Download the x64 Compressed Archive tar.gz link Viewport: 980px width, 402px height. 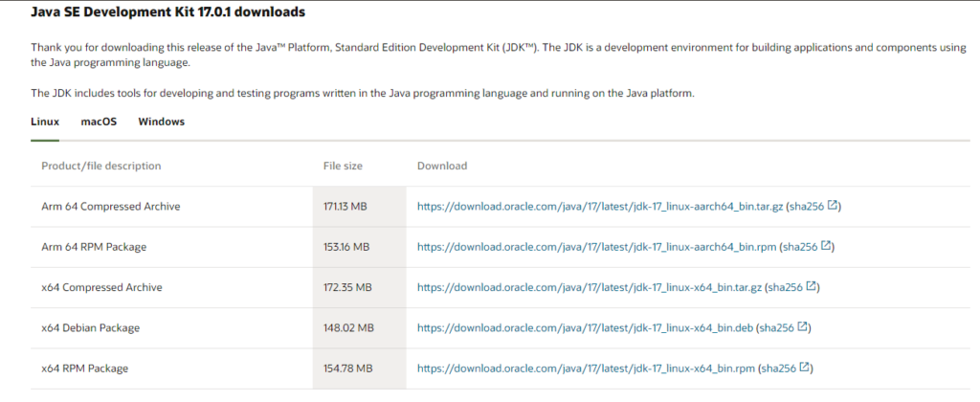coord(590,287)
